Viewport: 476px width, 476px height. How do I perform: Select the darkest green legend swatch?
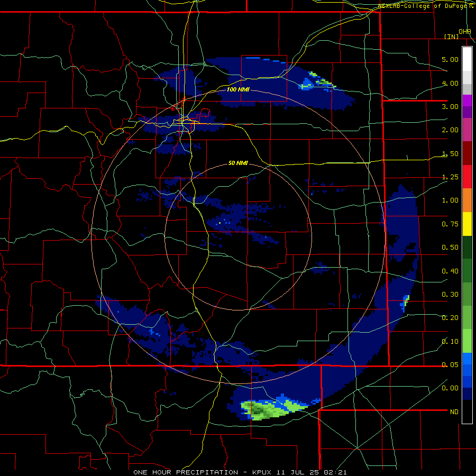467,247
